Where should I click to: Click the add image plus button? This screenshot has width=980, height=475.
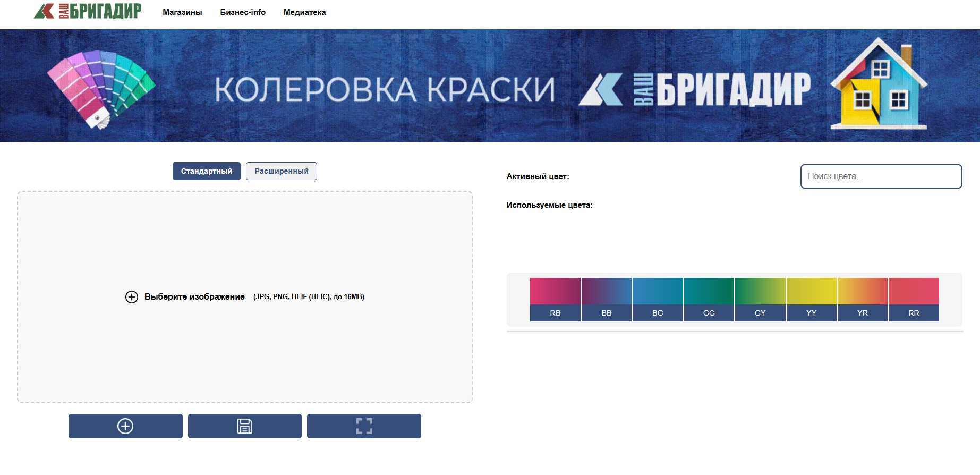coord(125,426)
